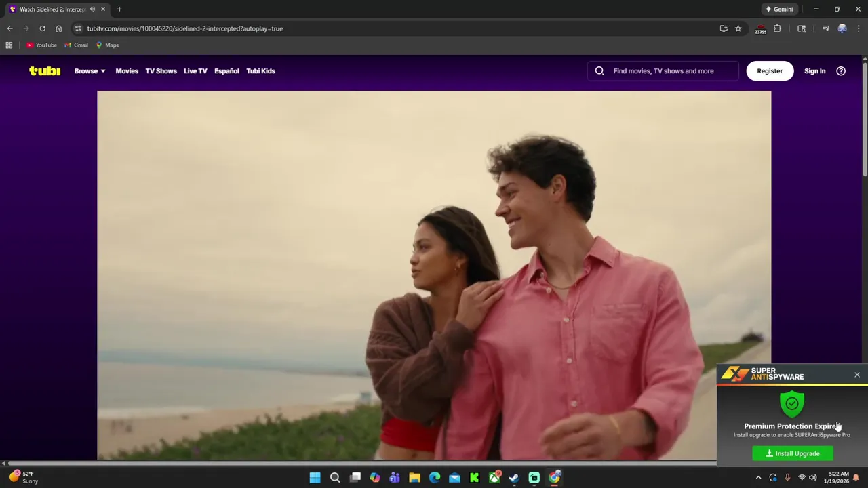
Task: Go to TV Shows section
Action: (x=161, y=70)
